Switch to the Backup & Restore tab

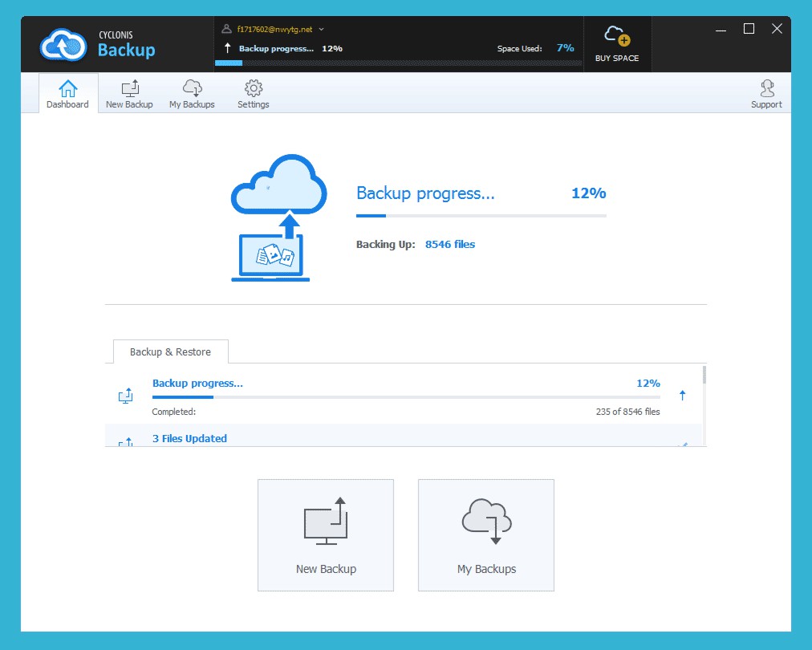click(169, 351)
